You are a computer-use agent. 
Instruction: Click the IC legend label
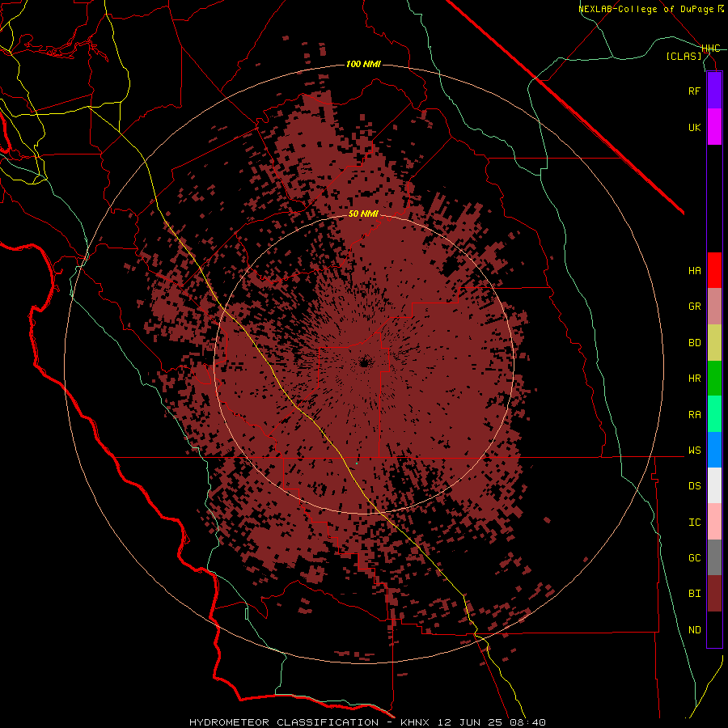pos(694,522)
